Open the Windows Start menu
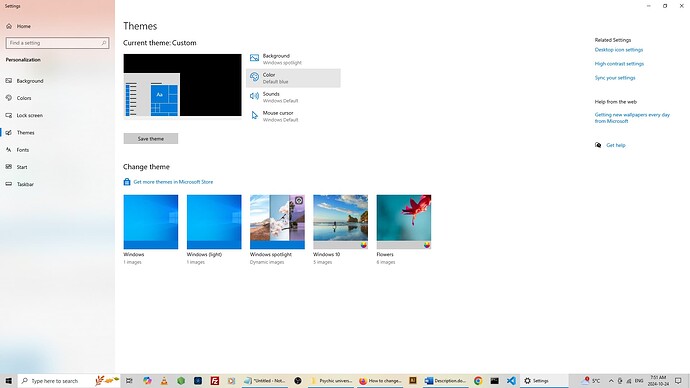This screenshot has width=690, height=388. tap(8, 381)
